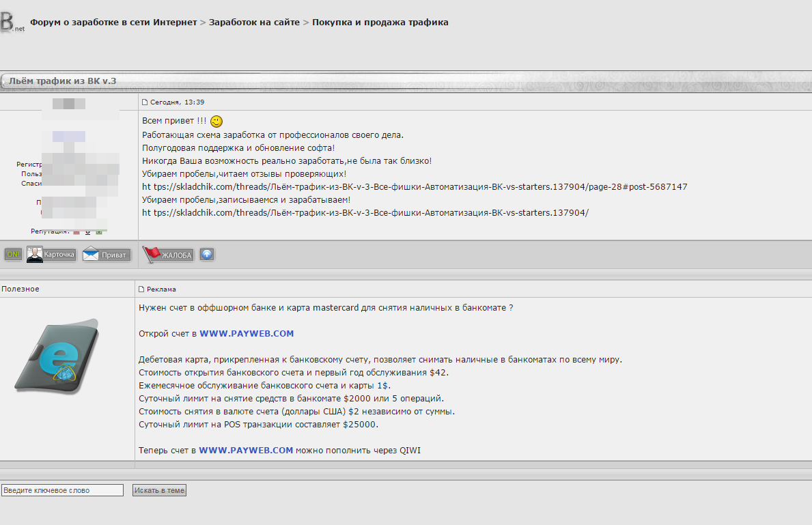
Task: Open 'Форум о заработке в сети Интернет' breadcrumb
Action: point(113,23)
